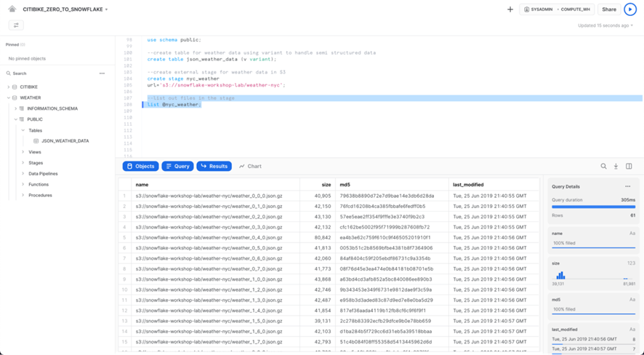Image resolution: width=644 pixels, height=355 pixels.
Task: Open the filter settings icon
Action: tap(16, 25)
